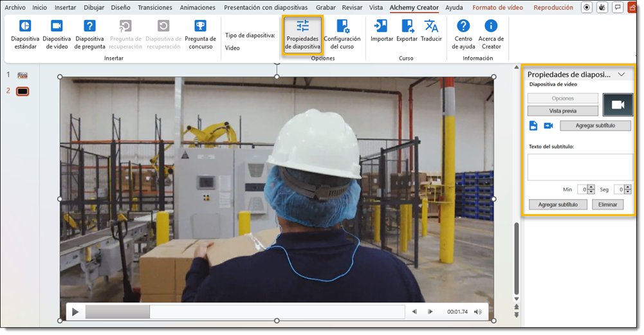Open Propiedades de diapositiva

[x=302, y=35]
